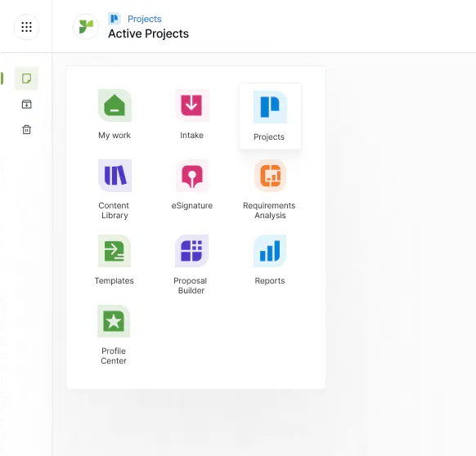Viewport: 476px width, 456px height.
Task: Open Content Library app
Action: point(115,190)
